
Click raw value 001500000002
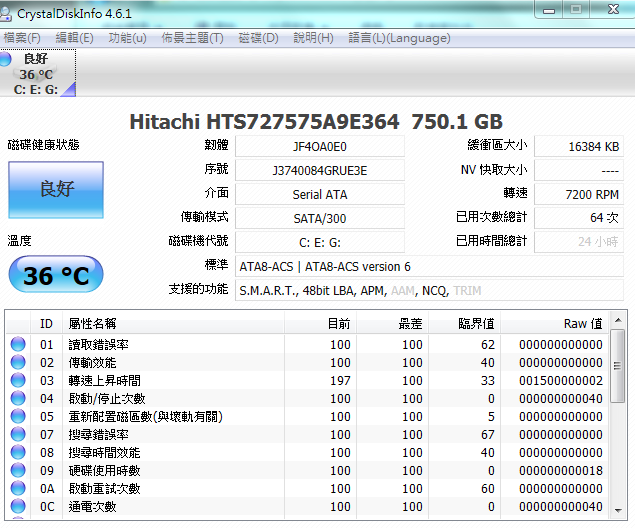coord(560,381)
